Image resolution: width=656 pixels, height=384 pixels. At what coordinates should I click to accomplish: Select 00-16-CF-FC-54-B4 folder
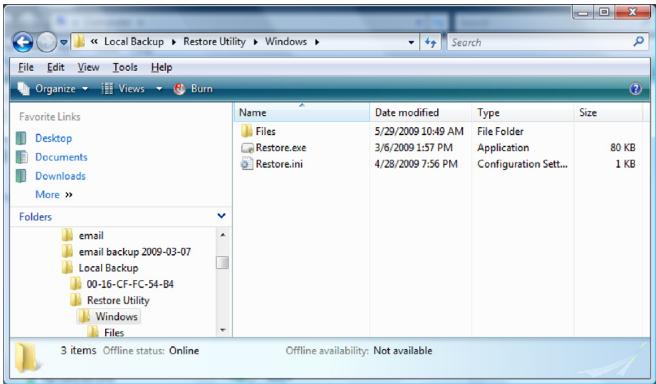pos(130,284)
